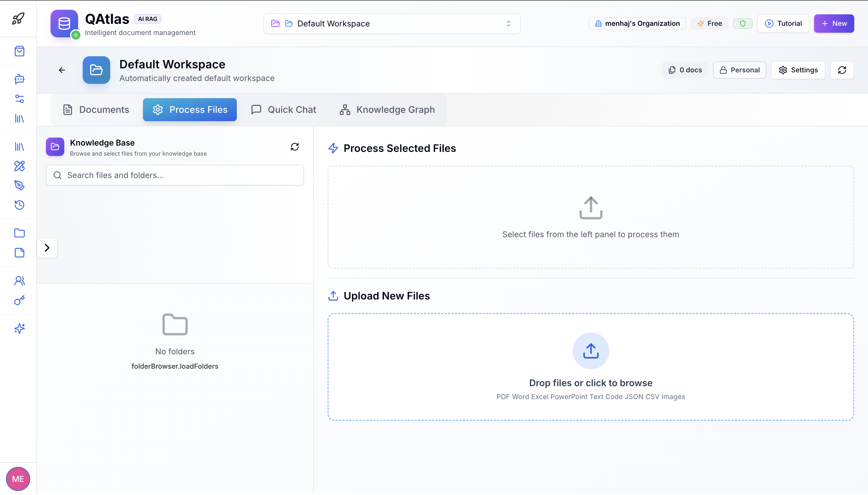Image resolution: width=868 pixels, height=495 pixels.
Task: Toggle the Personal privacy lock button
Action: point(739,70)
